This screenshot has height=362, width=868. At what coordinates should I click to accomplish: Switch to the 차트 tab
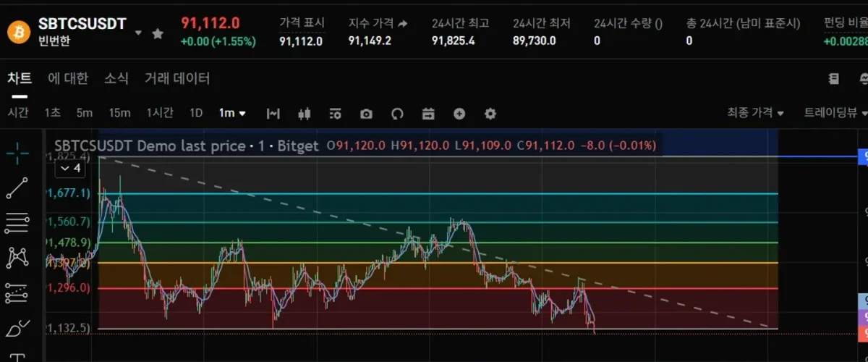pyautogui.click(x=20, y=78)
